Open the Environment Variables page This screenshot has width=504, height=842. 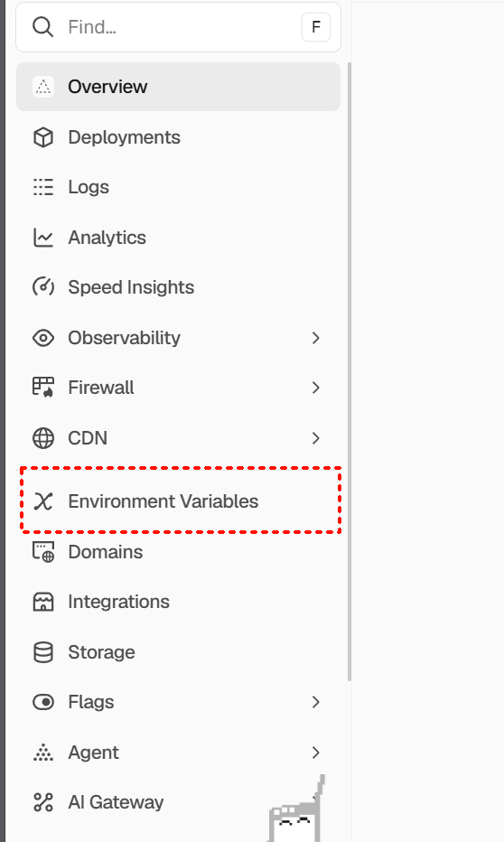[178, 501]
